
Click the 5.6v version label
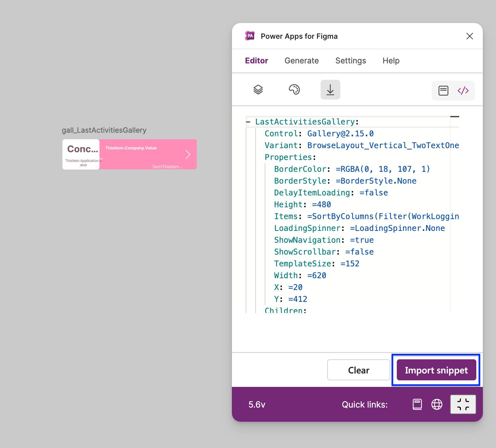pos(257,404)
